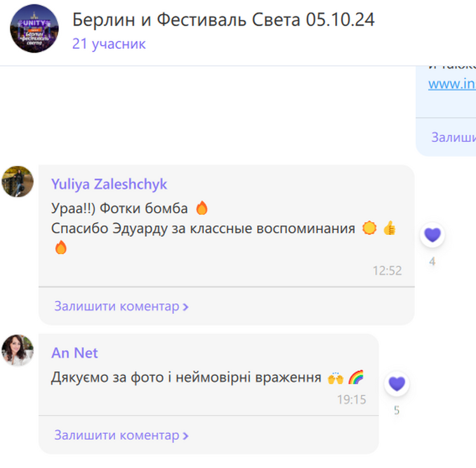The width and height of the screenshot is (476, 468).
Task: Like Yuliya's message with the heart icon
Action: [432, 235]
